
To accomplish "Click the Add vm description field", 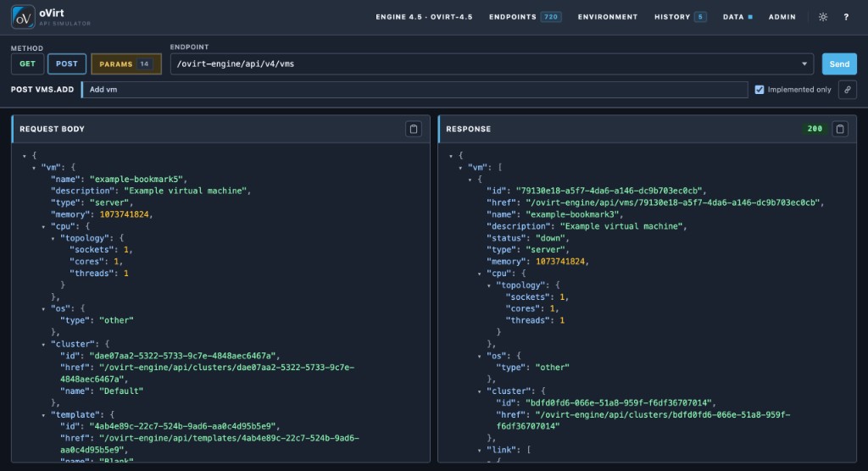I will click(415, 90).
